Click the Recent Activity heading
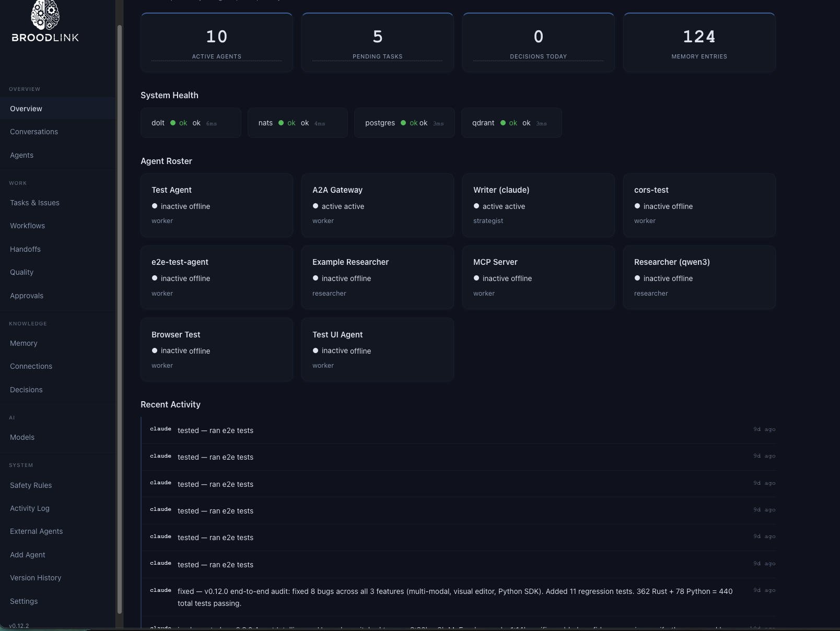The image size is (840, 631). point(170,404)
